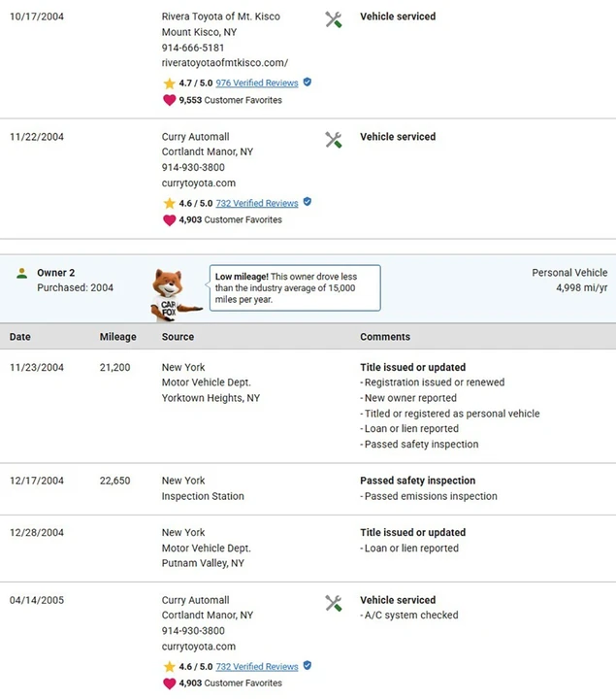
Task: Click the date 11/23/2004
Action: click(x=37, y=368)
